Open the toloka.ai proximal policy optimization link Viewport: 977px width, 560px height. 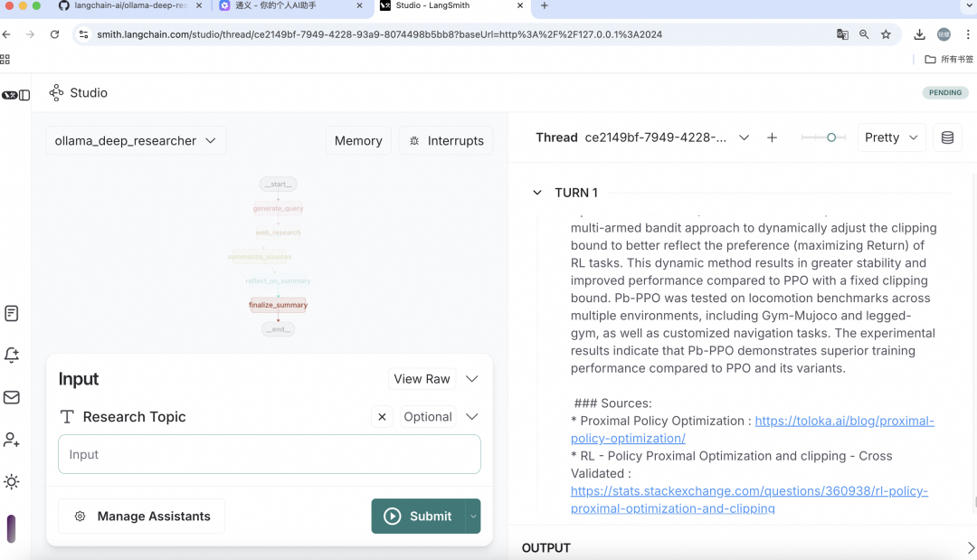[x=752, y=429]
